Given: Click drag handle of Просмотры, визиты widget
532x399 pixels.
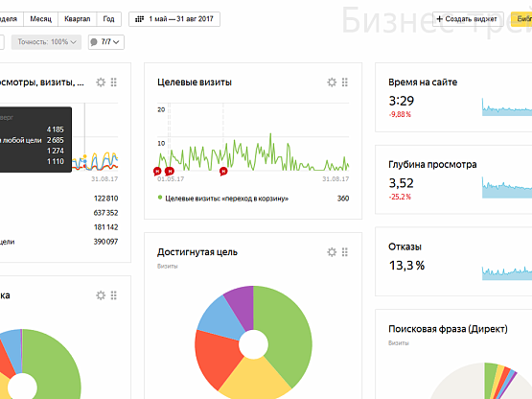Looking at the screenshot, I should 114,82.
